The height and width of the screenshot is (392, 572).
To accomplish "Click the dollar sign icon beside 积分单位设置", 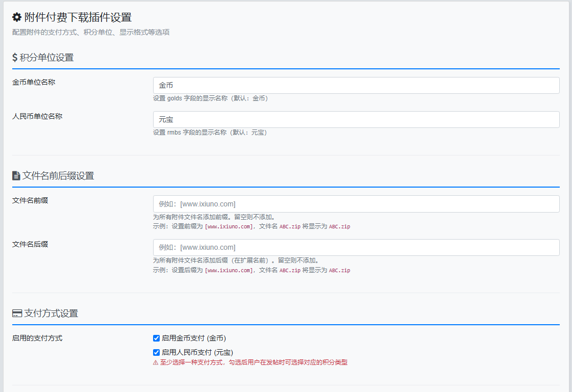I will 15,58.
